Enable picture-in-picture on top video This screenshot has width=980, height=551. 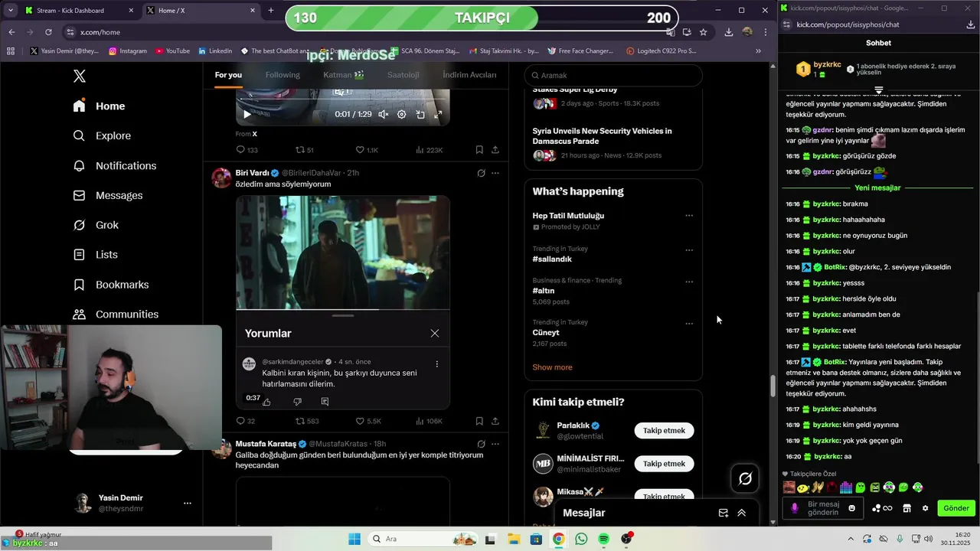tap(420, 114)
